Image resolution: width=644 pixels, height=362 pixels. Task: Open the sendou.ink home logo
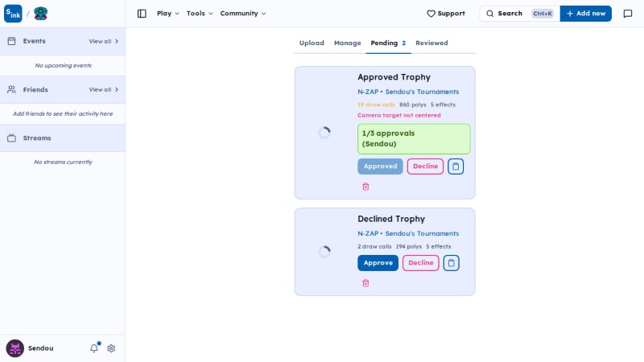[13, 14]
